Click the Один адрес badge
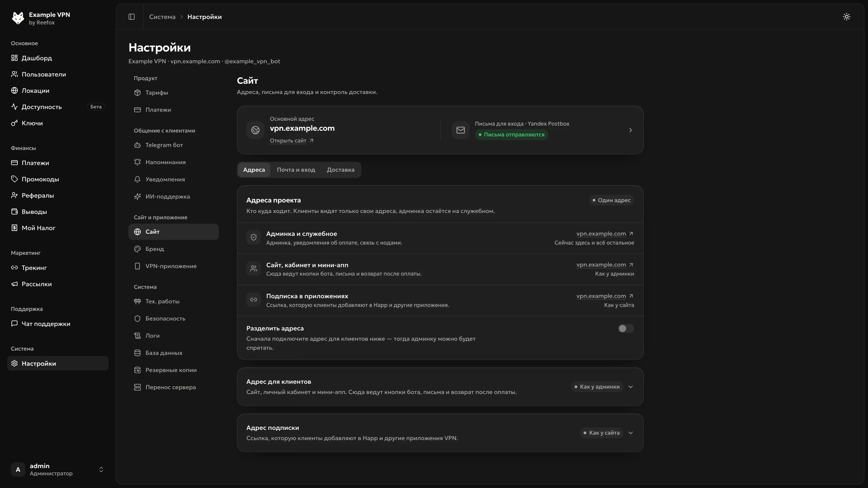Image resolution: width=868 pixels, height=488 pixels. (611, 200)
